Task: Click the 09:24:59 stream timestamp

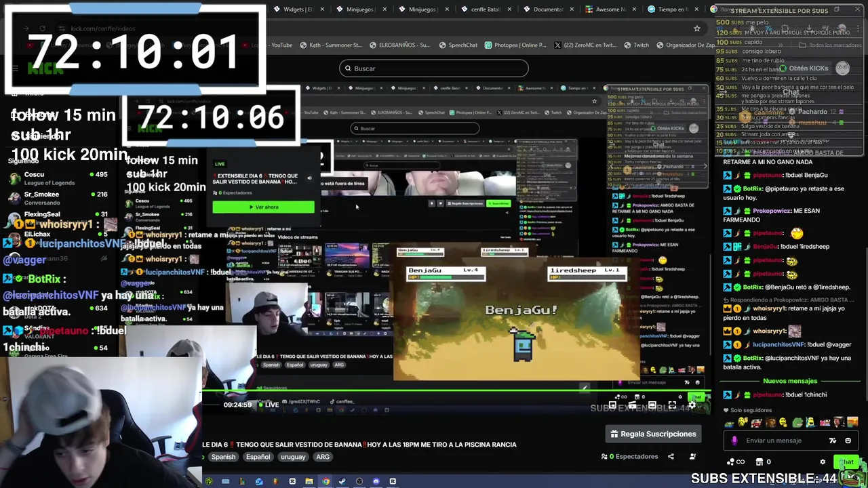Action: [237, 405]
